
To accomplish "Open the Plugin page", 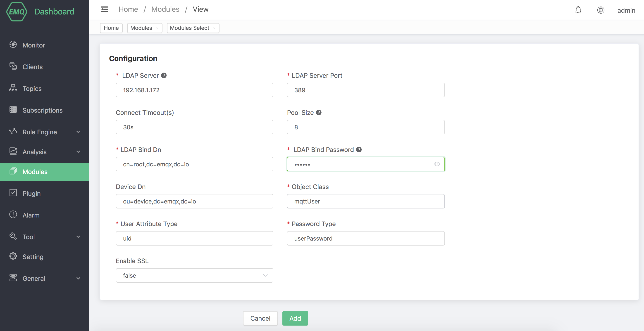I will [x=31, y=193].
